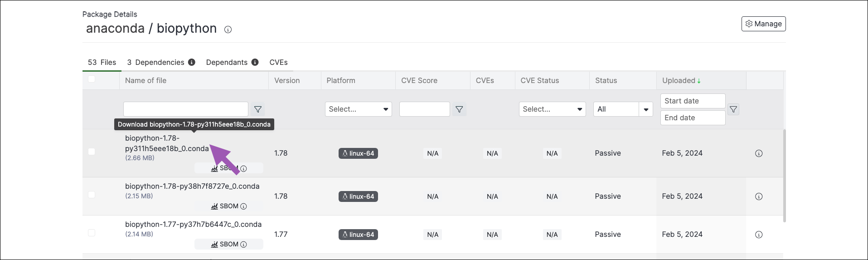The height and width of the screenshot is (260, 868).
Task: Click the Name of file filter funnel icon
Action: coord(258,109)
